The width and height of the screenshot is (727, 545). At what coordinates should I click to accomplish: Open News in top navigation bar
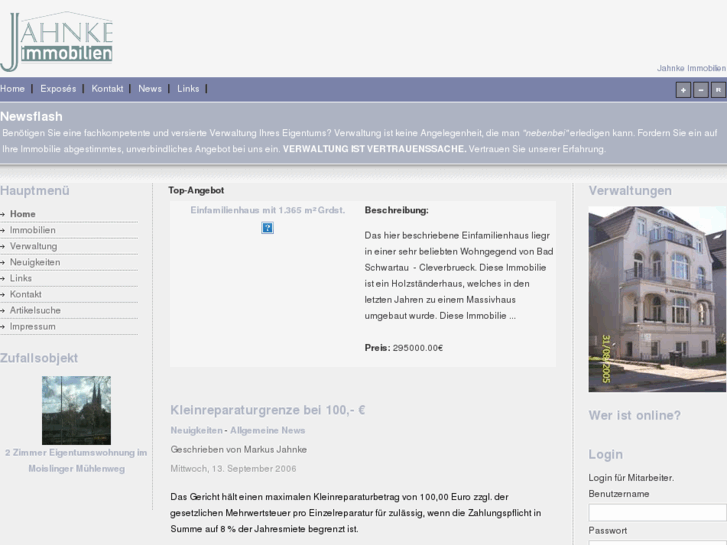click(150, 89)
